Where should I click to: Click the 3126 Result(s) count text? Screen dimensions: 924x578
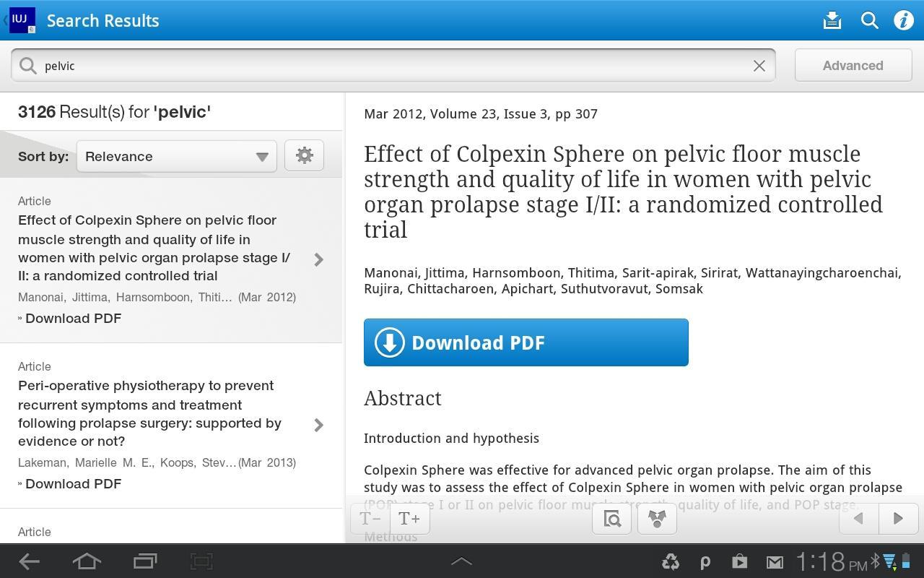point(114,112)
